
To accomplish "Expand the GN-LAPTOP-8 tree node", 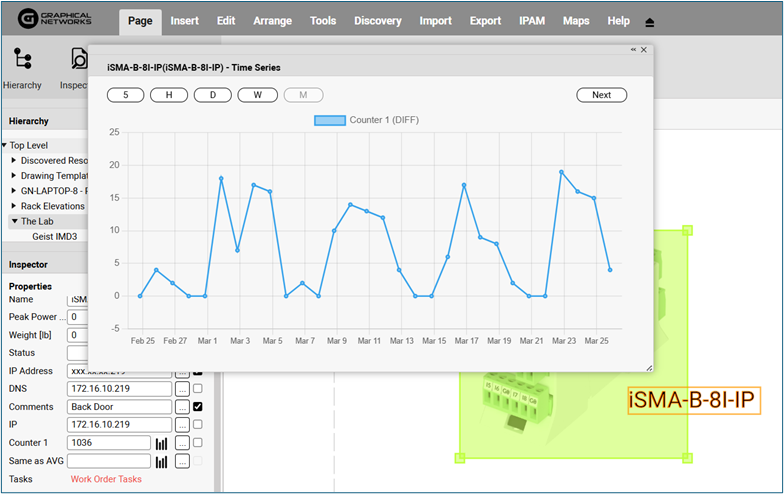I will (14, 190).
